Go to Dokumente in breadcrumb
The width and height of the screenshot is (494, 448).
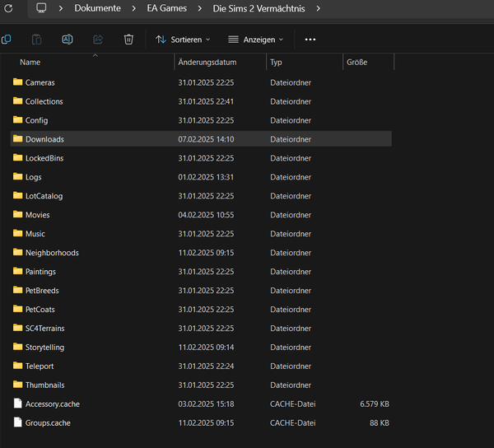tap(97, 8)
